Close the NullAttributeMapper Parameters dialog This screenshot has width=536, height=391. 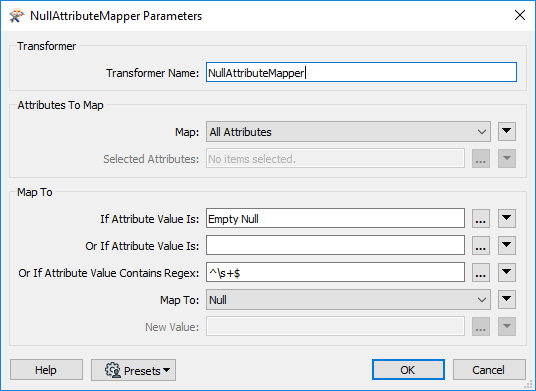(x=520, y=15)
